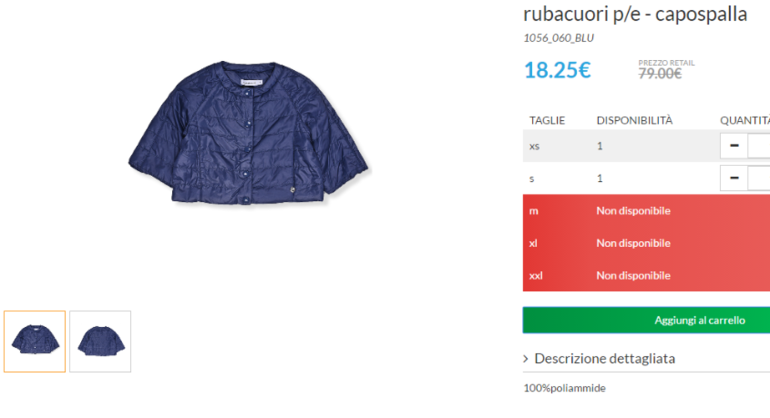The width and height of the screenshot is (770, 418).
Task: Click the TAGLIE column header
Action: pyautogui.click(x=547, y=120)
